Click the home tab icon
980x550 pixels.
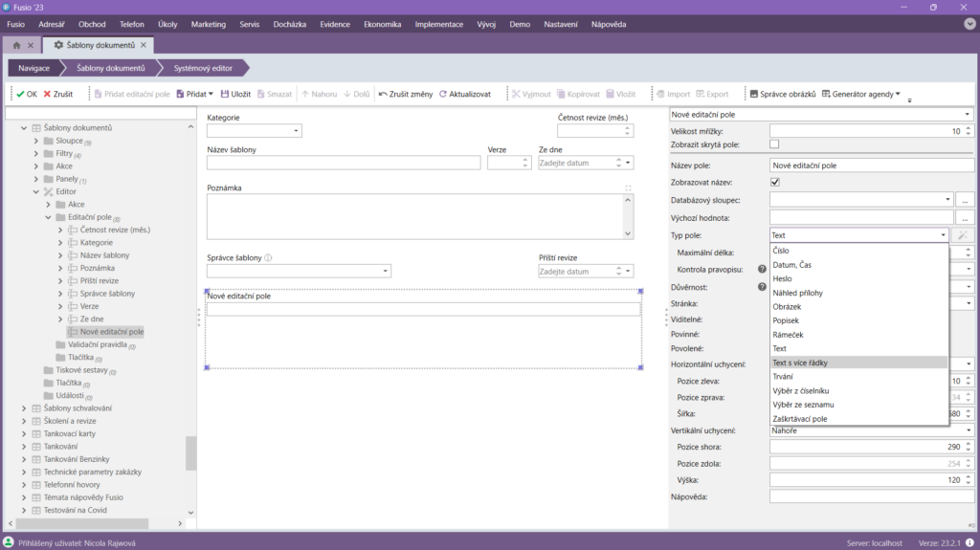(17, 45)
